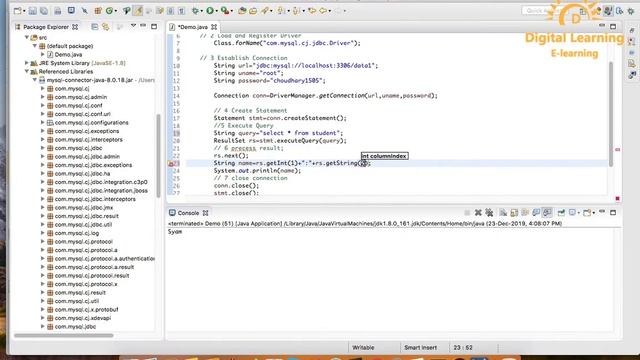Viewport: 640px width, 360px height.
Task: Click Package Explorer horizontal scrollbar
Action: click(x=64, y=336)
